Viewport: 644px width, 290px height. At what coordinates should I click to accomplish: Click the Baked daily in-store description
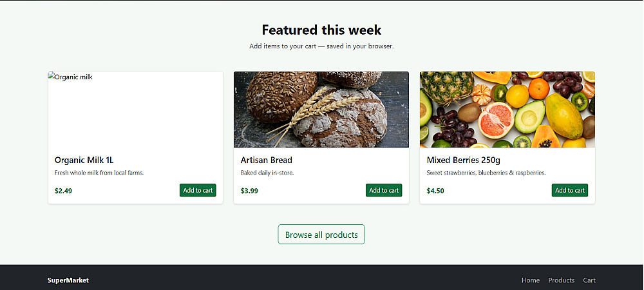[x=267, y=173]
